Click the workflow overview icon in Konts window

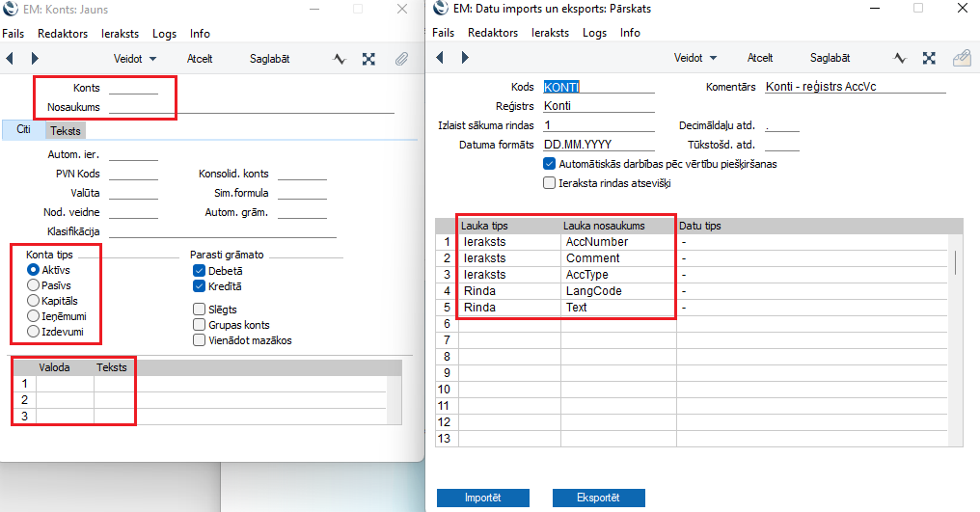pos(340,59)
